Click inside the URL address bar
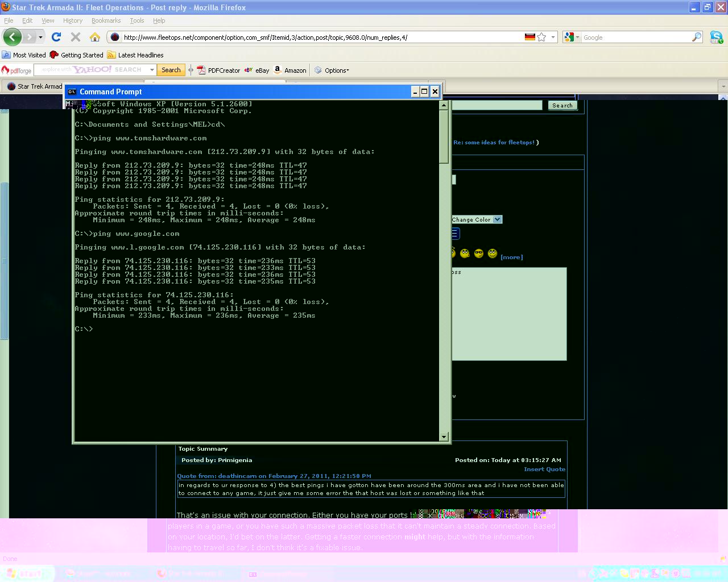This screenshot has width=728, height=582. [x=318, y=38]
